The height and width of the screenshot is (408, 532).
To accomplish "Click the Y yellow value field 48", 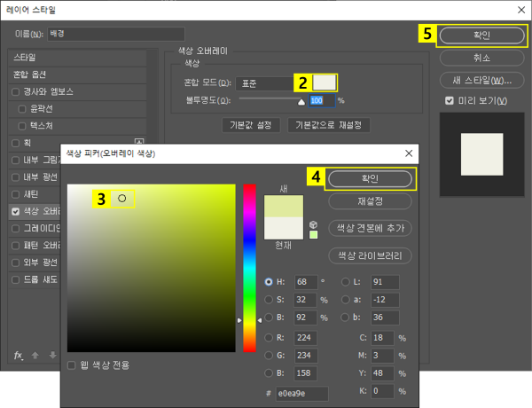I will pyautogui.click(x=382, y=373).
